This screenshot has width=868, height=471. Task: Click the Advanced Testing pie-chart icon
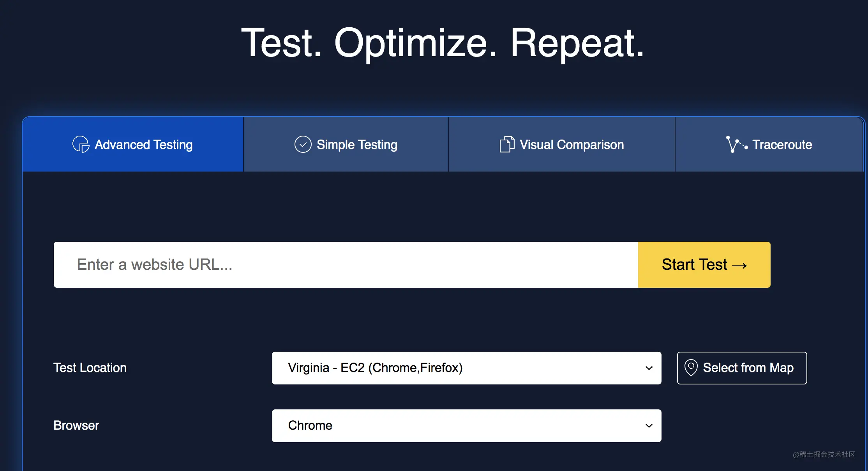[81, 144]
